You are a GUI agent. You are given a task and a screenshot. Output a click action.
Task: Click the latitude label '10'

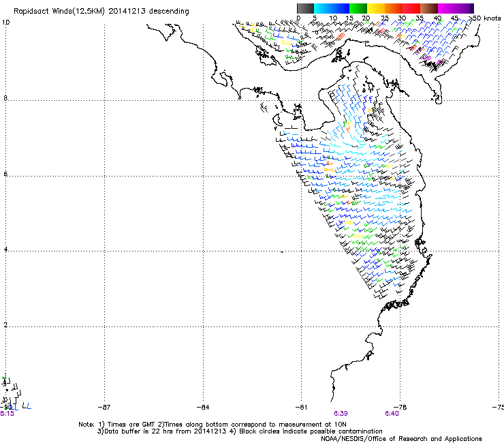click(x=5, y=22)
